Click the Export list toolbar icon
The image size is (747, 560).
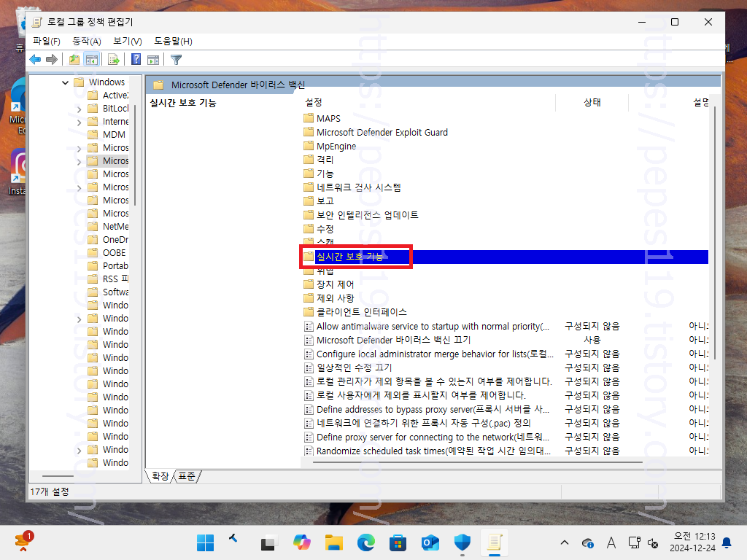pos(113,60)
